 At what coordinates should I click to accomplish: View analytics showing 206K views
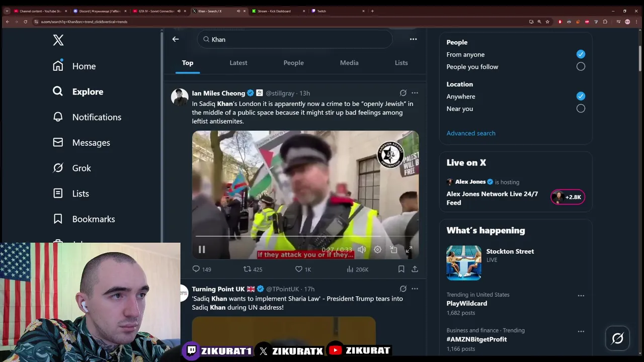pos(358,269)
